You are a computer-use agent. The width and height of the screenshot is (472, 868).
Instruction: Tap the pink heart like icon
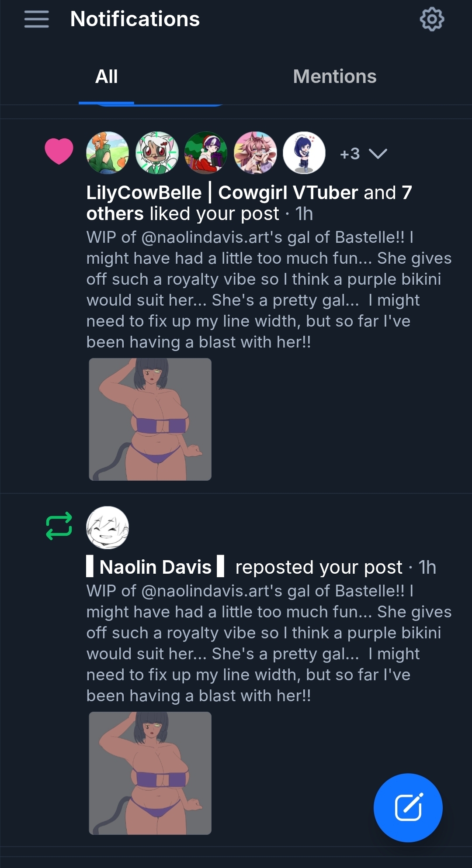tap(59, 151)
